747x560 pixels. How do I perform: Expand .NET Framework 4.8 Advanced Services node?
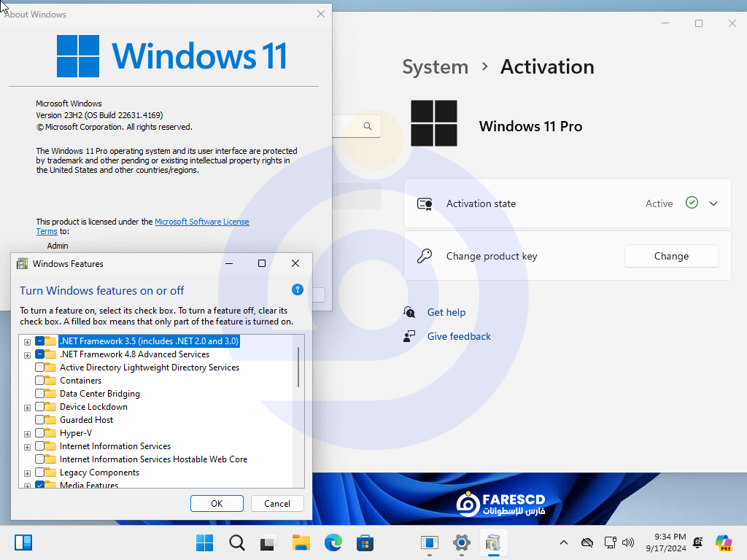click(x=27, y=355)
